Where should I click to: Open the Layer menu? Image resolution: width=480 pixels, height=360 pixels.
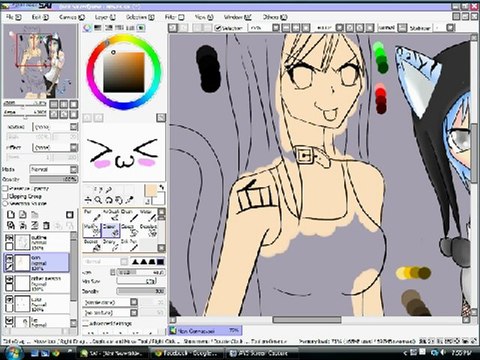tap(105, 17)
